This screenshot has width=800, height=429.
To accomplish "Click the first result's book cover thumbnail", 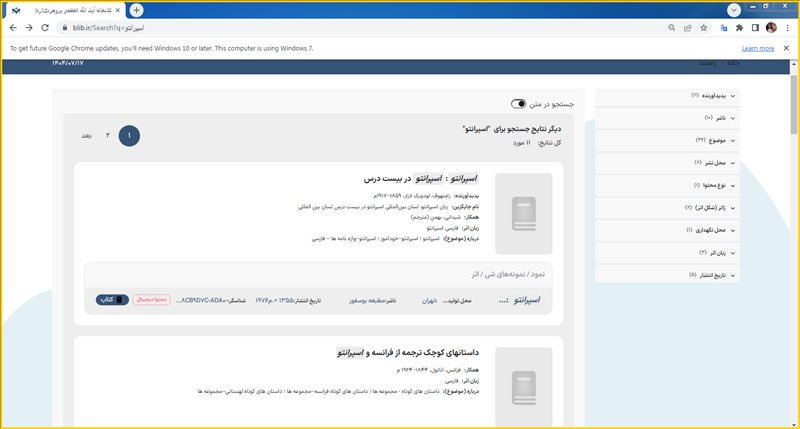I will [524, 212].
